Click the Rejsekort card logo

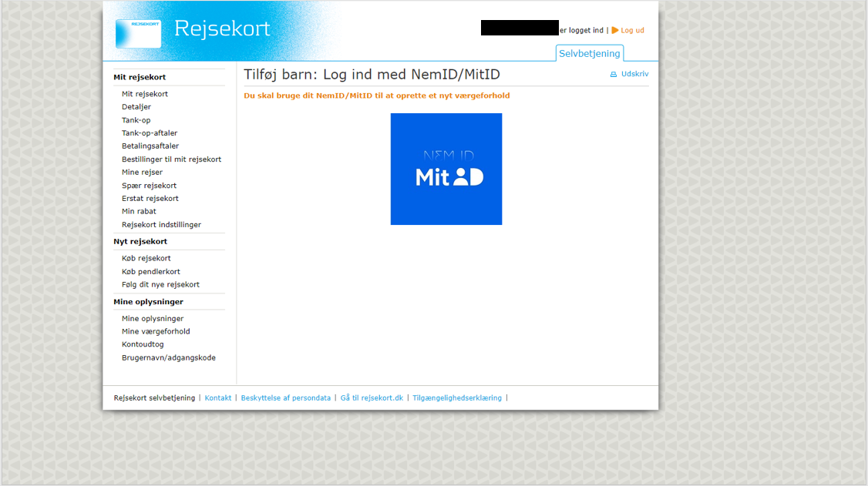point(138,34)
